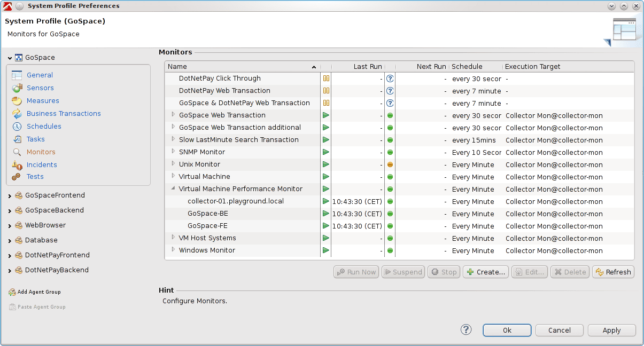
Task: Expand the DotNetPayFrontend agent group
Action: pos(10,256)
